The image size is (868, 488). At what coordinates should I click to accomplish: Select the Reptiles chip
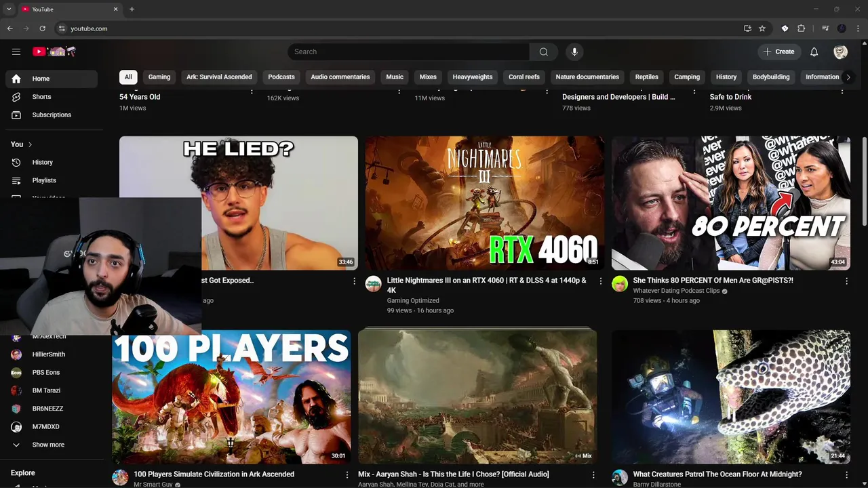tap(647, 77)
